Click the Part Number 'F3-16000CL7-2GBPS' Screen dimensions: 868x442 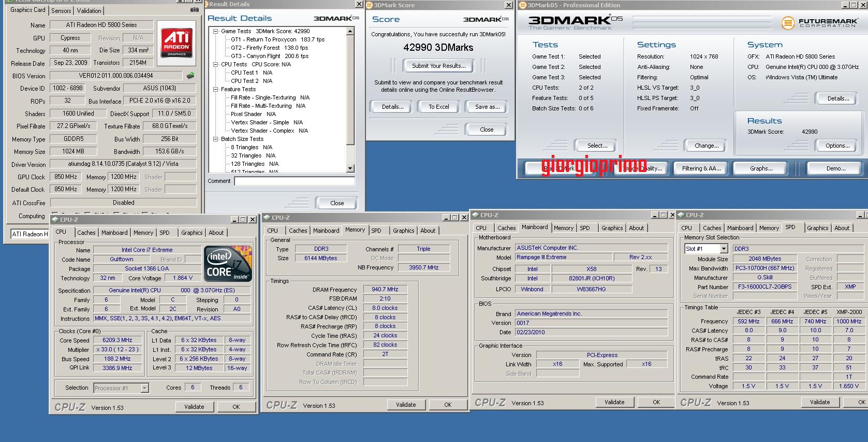[765, 287]
